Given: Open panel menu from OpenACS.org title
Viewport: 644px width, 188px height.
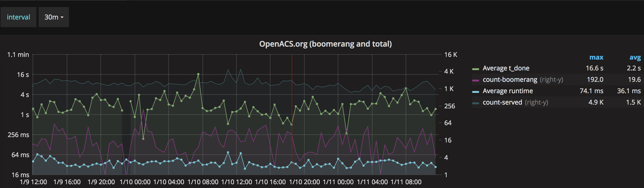Looking at the screenshot, I should click(x=326, y=44).
